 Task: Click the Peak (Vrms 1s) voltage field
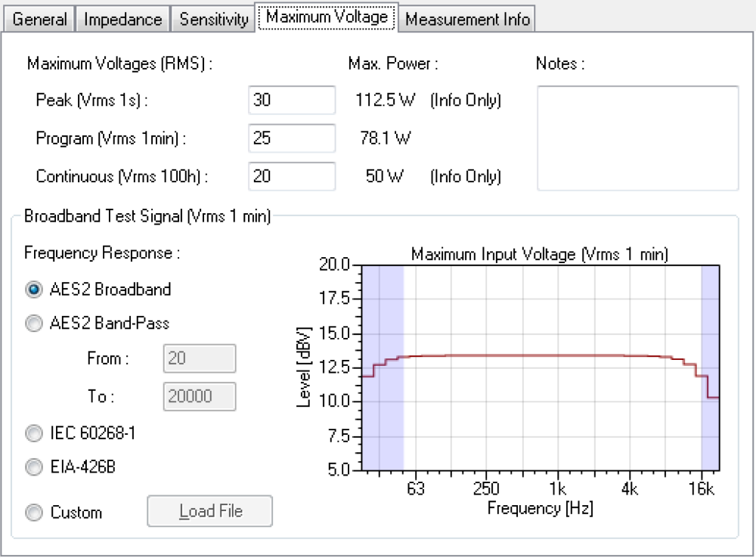pyautogui.click(x=291, y=100)
